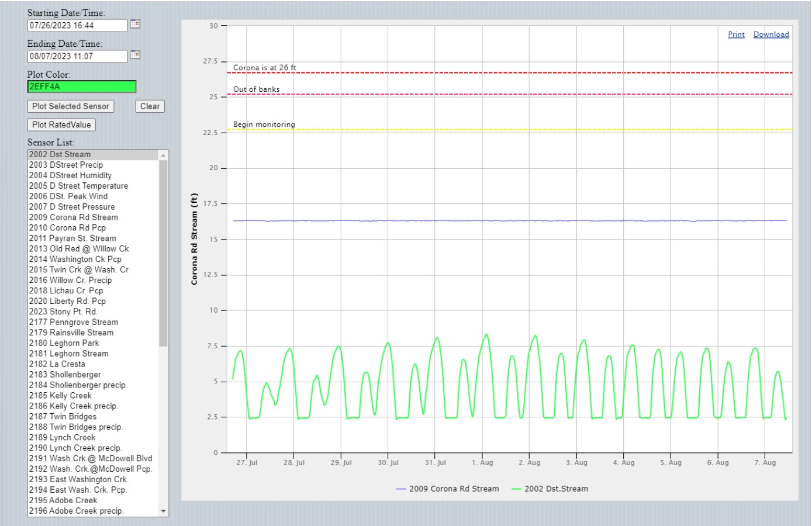Open the Ending Date calendar picker icon
Screen dimensions: 812x526
135,55
